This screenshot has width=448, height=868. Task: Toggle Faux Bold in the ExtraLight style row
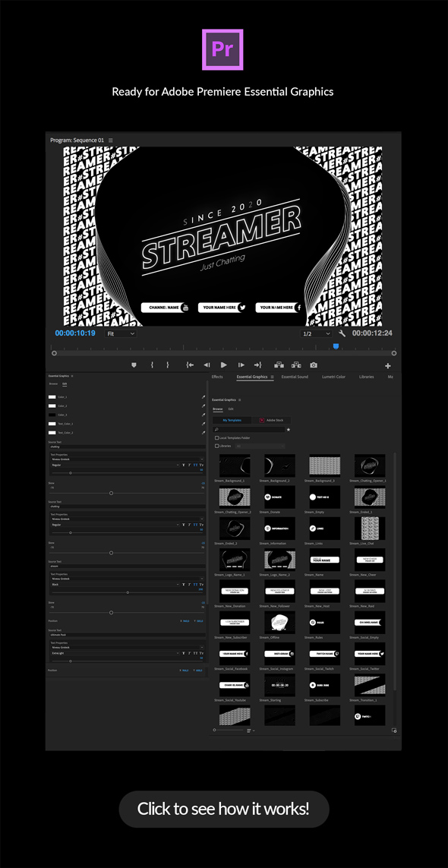pos(183,653)
